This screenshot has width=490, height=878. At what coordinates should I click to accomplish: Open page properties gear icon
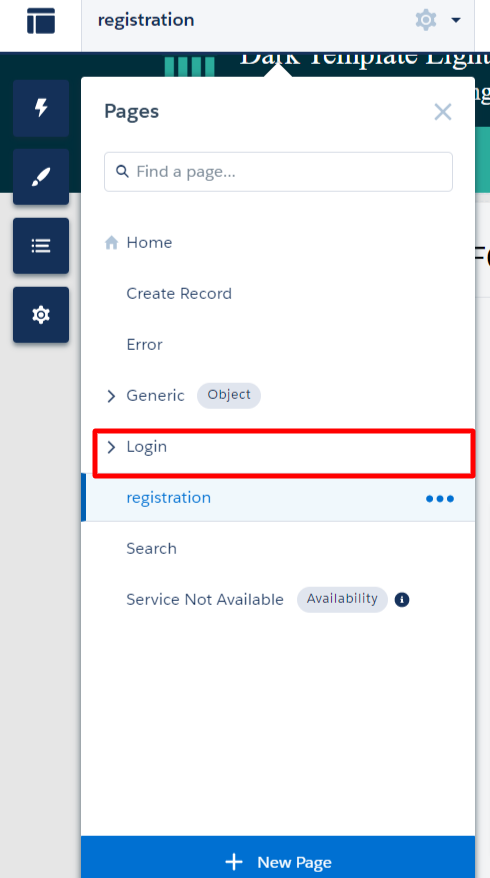[426, 20]
